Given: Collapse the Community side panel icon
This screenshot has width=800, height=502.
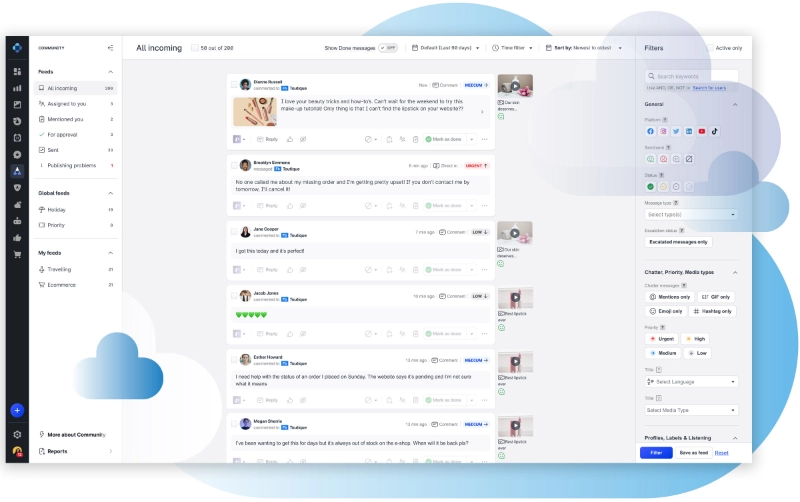Looking at the screenshot, I should 110,48.
